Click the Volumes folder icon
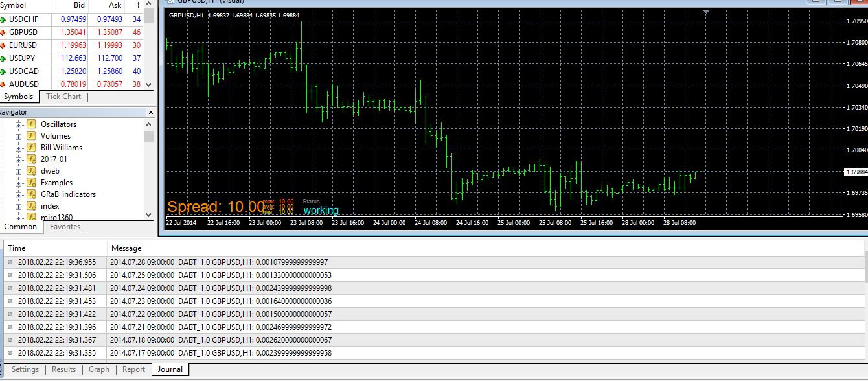868x381 pixels. point(30,136)
